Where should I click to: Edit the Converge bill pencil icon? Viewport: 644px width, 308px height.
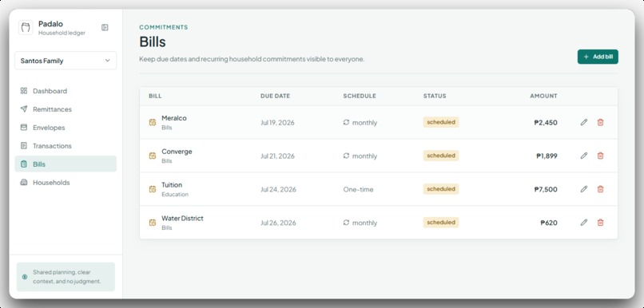pyautogui.click(x=583, y=156)
